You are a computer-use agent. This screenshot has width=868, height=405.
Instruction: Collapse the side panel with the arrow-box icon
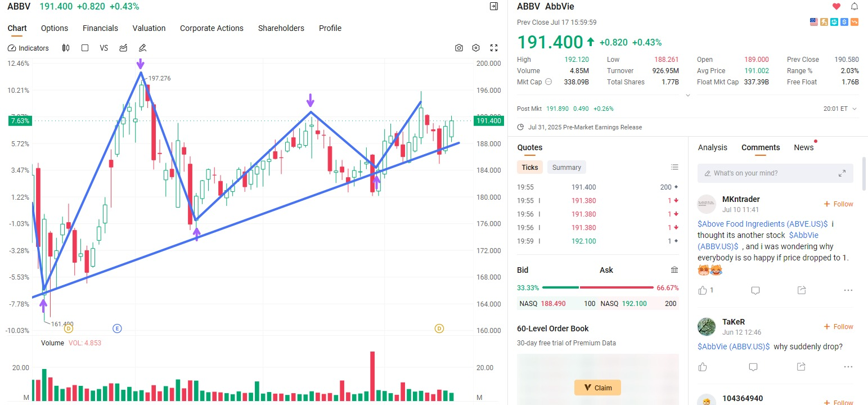click(x=494, y=6)
